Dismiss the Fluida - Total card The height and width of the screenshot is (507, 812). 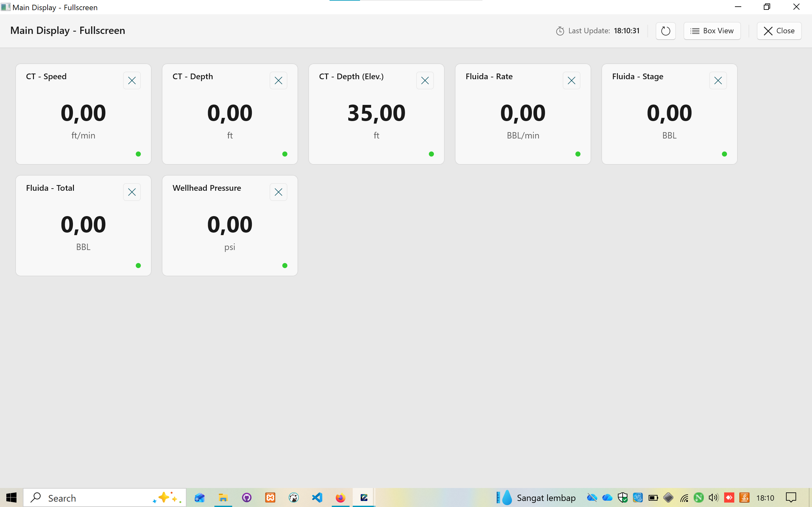click(132, 191)
